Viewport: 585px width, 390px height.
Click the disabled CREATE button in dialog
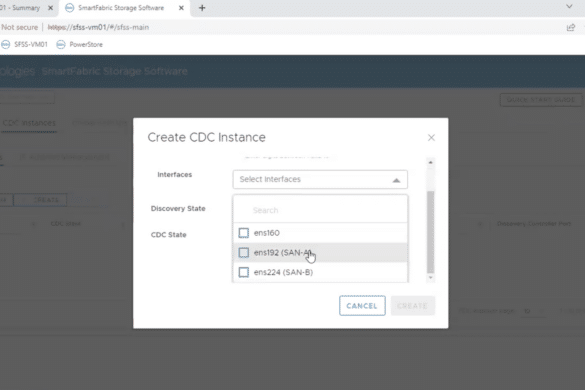tap(413, 306)
